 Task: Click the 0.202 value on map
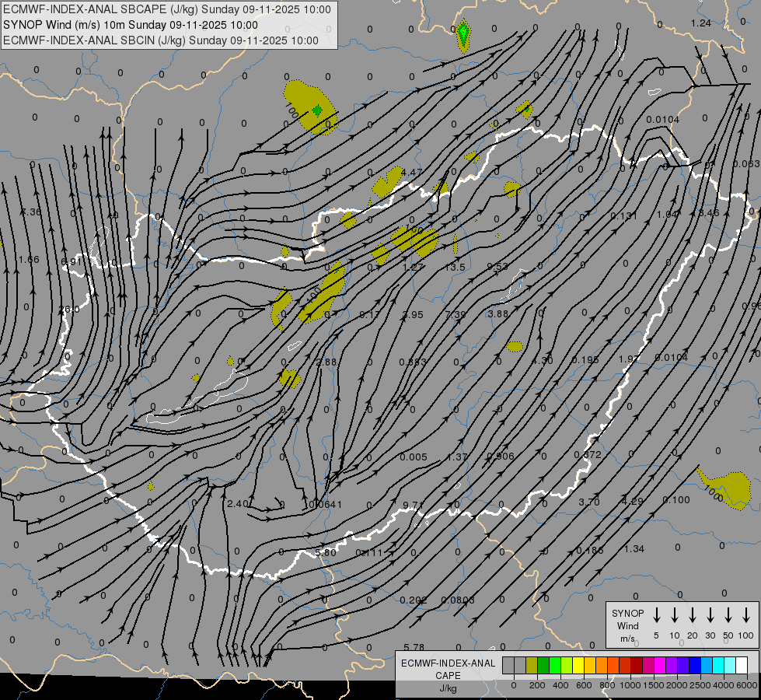pos(414,600)
